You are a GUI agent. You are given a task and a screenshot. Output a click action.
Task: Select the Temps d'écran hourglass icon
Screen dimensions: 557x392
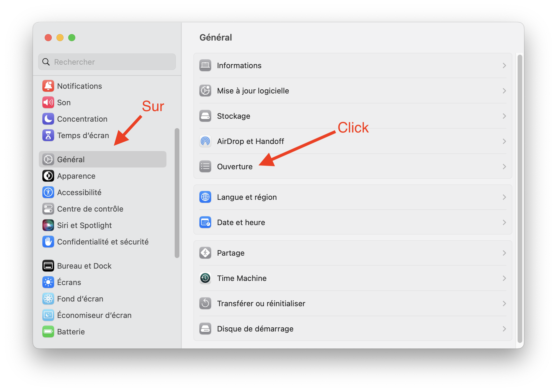(x=48, y=135)
